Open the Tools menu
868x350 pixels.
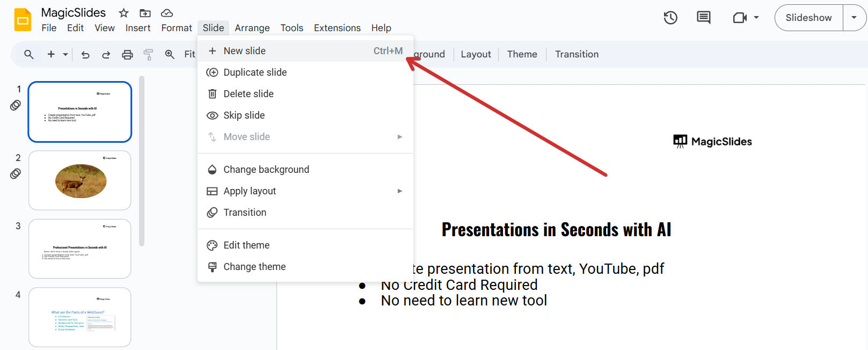(292, 28)
